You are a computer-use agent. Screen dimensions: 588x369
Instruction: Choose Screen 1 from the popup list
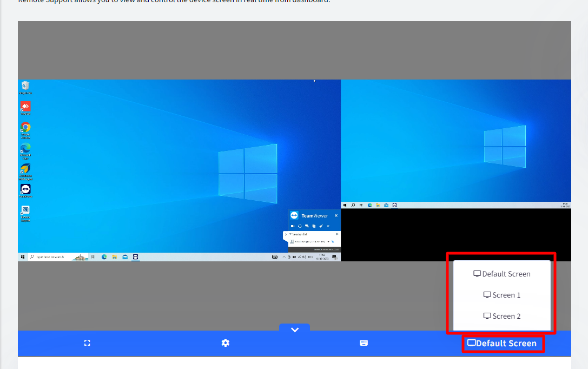(502, 295)
